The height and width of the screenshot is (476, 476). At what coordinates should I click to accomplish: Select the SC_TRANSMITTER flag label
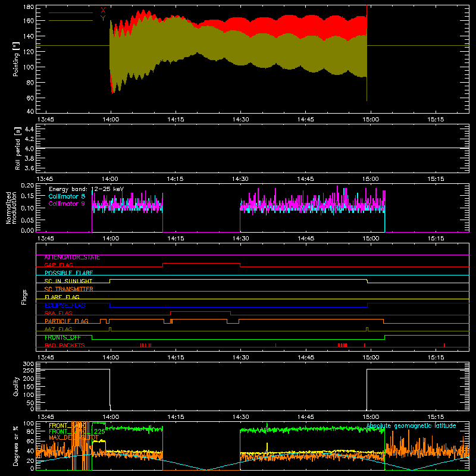[69, 289]
